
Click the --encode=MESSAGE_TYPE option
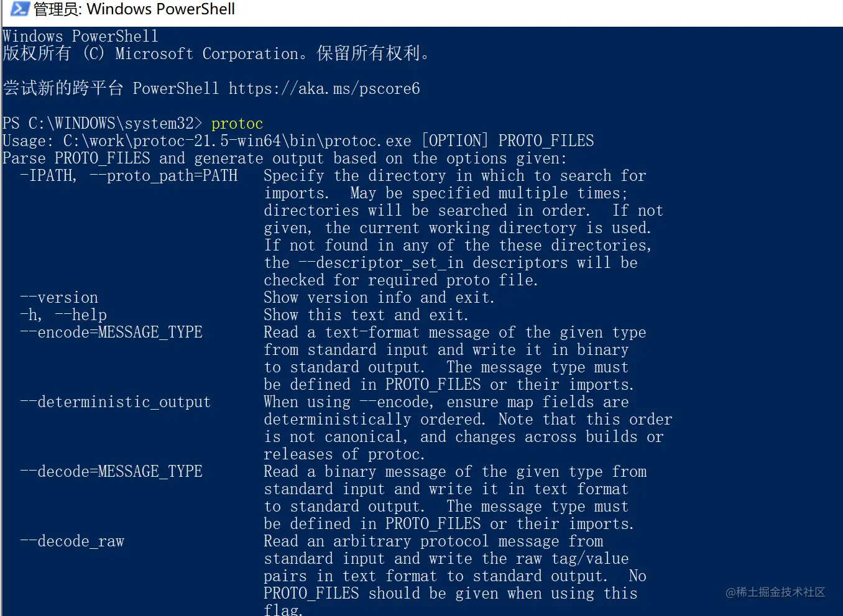(111, 333)
